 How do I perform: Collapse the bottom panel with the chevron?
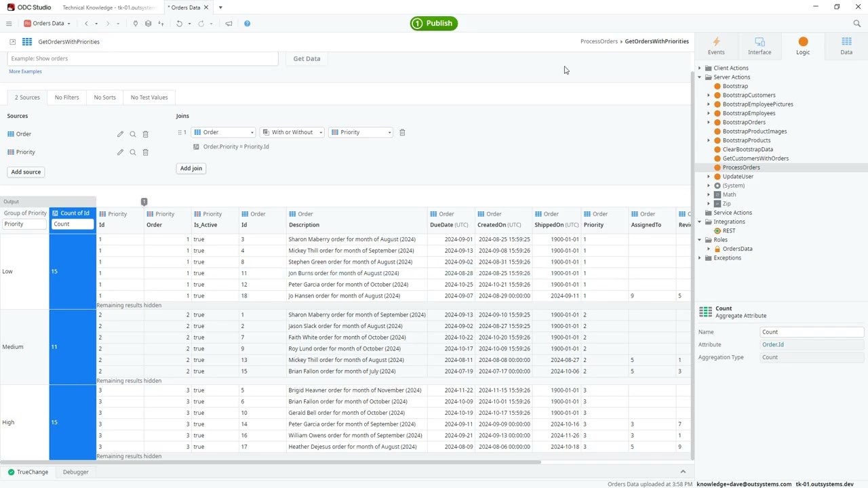pos(683,472)
